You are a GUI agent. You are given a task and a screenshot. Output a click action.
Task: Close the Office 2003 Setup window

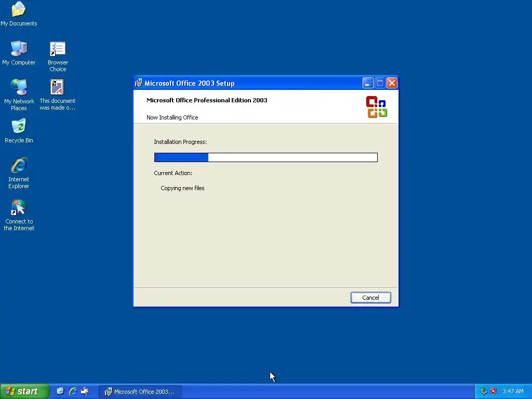click(x=392, y=83)
